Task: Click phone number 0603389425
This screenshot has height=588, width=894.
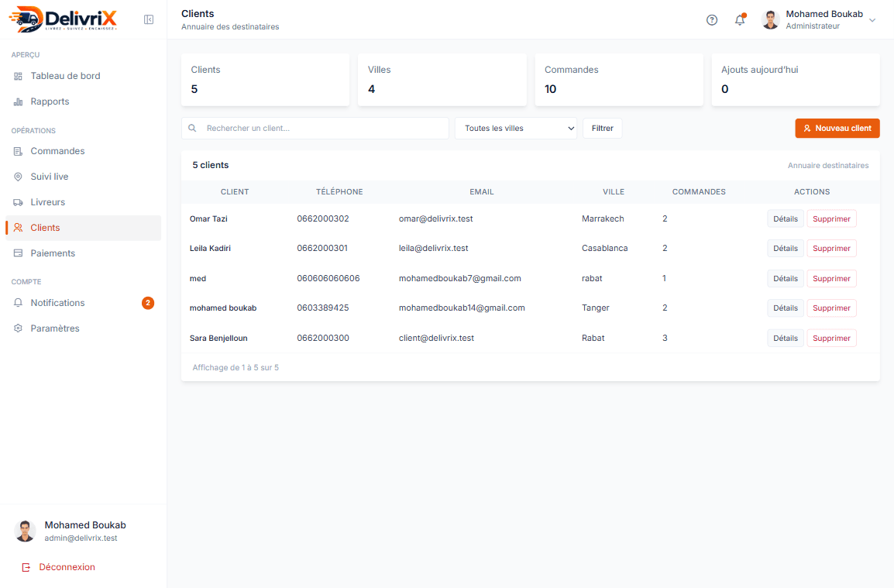Action: (323, 308)
